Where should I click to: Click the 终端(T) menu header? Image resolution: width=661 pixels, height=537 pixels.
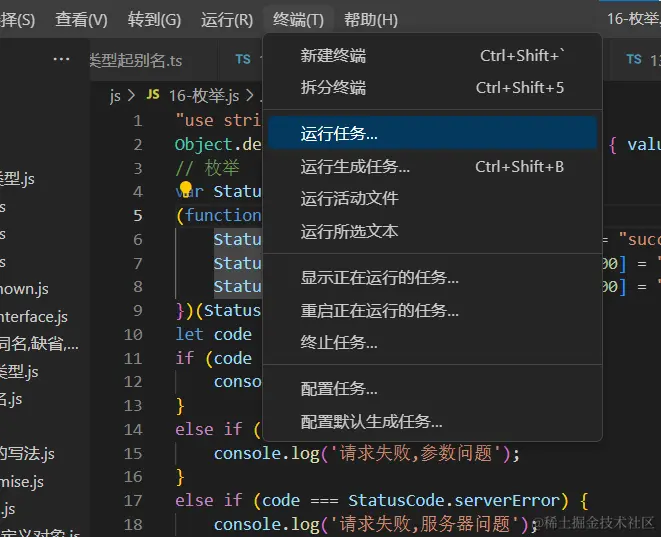298,19
